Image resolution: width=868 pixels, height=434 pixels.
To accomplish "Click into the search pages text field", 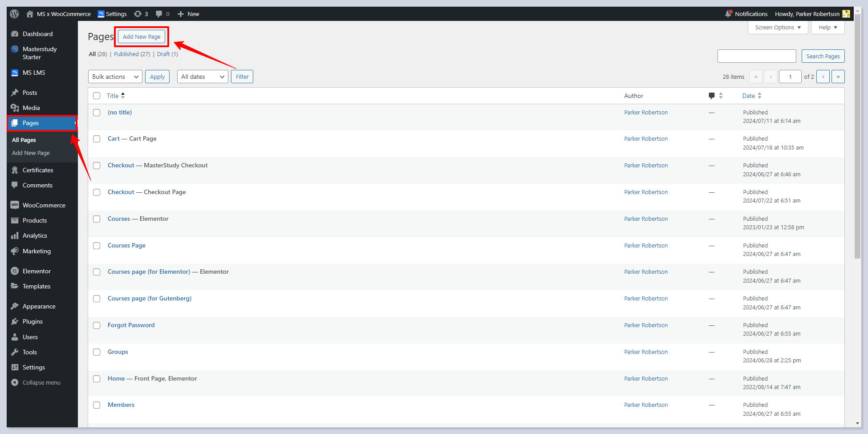I will point(756,56).
